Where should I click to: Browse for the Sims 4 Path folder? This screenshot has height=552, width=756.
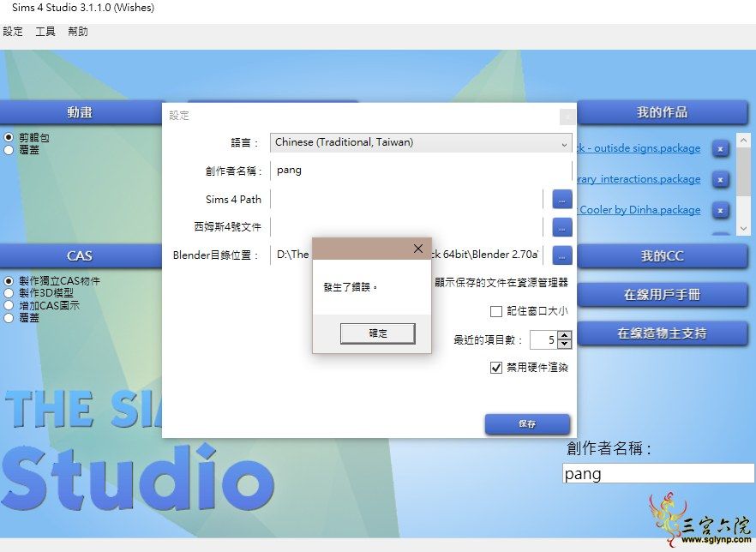pyautogui.click(x=561, y=199)
